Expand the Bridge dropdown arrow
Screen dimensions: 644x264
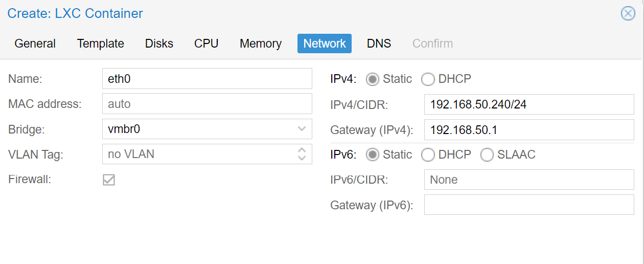coord(302,129)
